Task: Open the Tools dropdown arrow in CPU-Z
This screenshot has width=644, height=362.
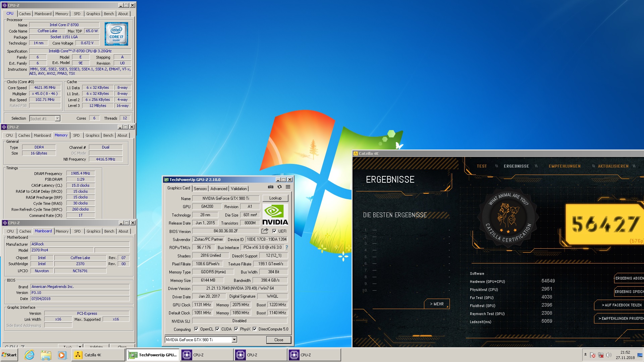Action: 80,346
